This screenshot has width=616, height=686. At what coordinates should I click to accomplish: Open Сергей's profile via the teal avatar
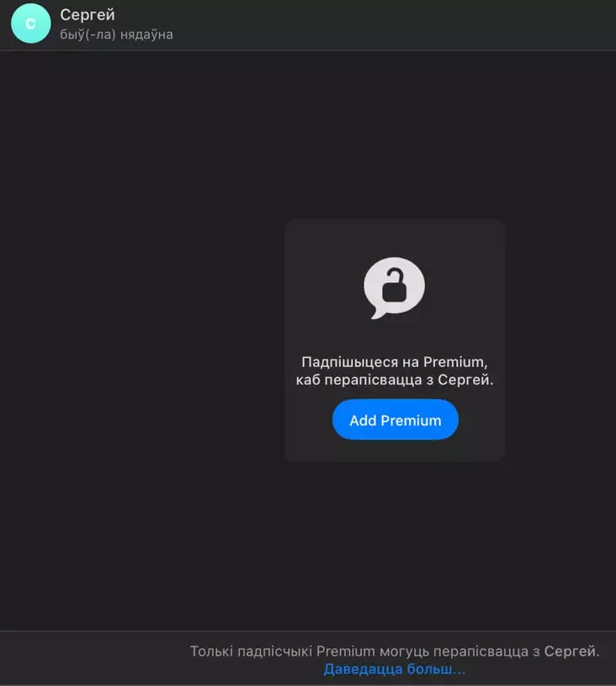click(x=30, y=24)
